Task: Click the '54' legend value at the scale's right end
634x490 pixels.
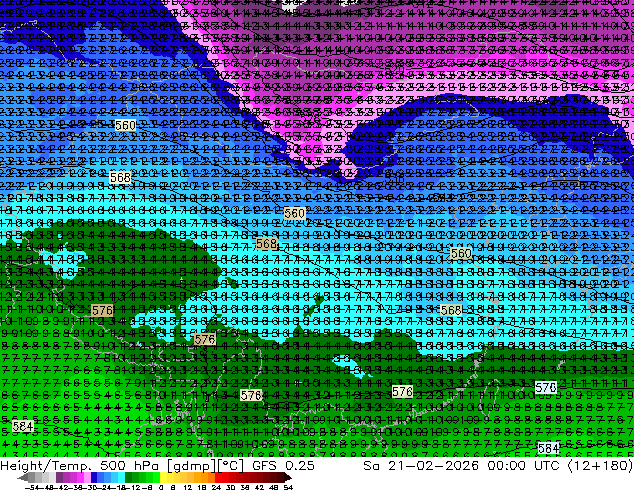Action: pos(288,487)
